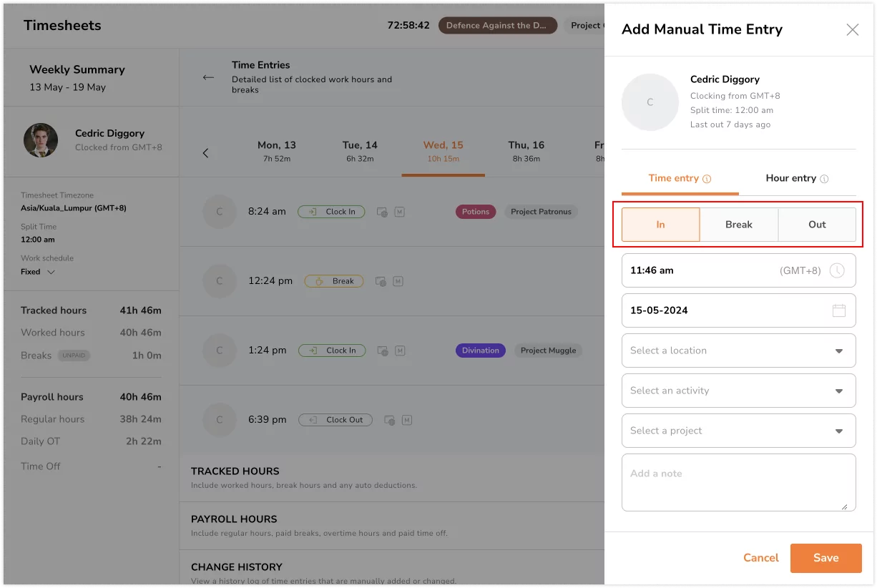Image resolution: width=877 pixels, height=588 pixels.
Task: Click the 15-05-2024 date field
Action: tap(739, 310)
